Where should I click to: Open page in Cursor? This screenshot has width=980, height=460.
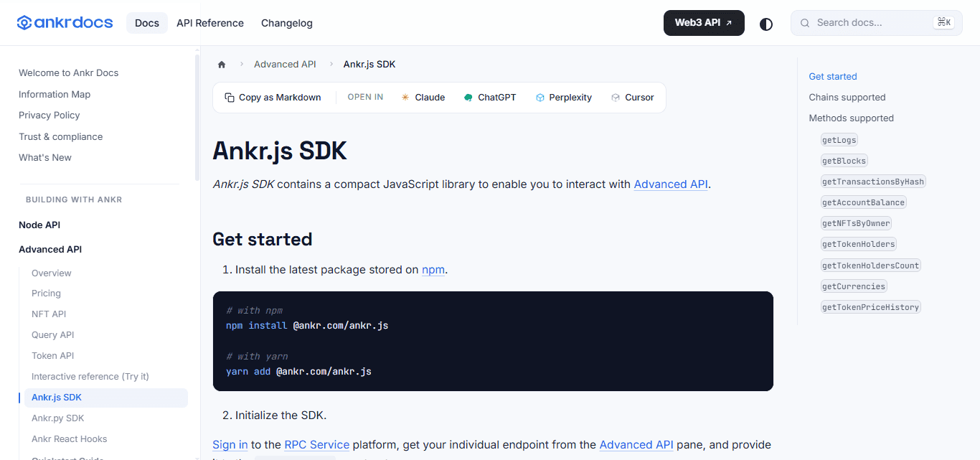point(633,98)
